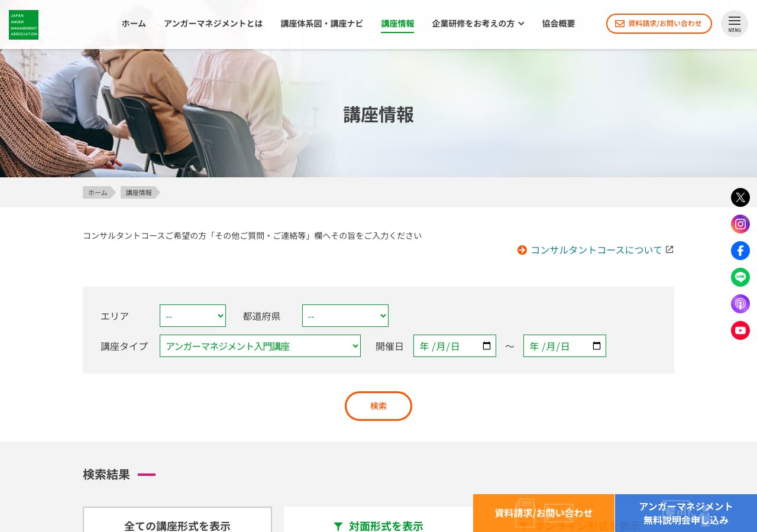Open the 講座タイプ dropdown

click(x=260, y=346)
